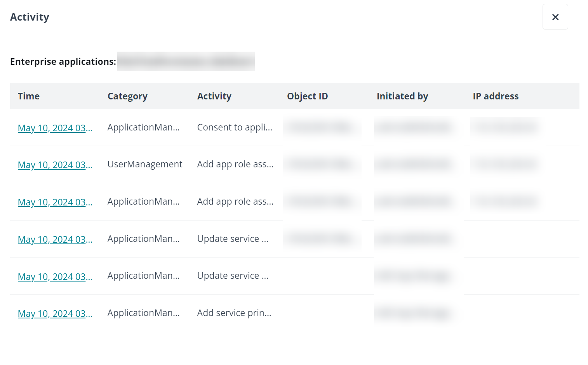
Task: Click the Object ID column header
Action: click(307, 96)
